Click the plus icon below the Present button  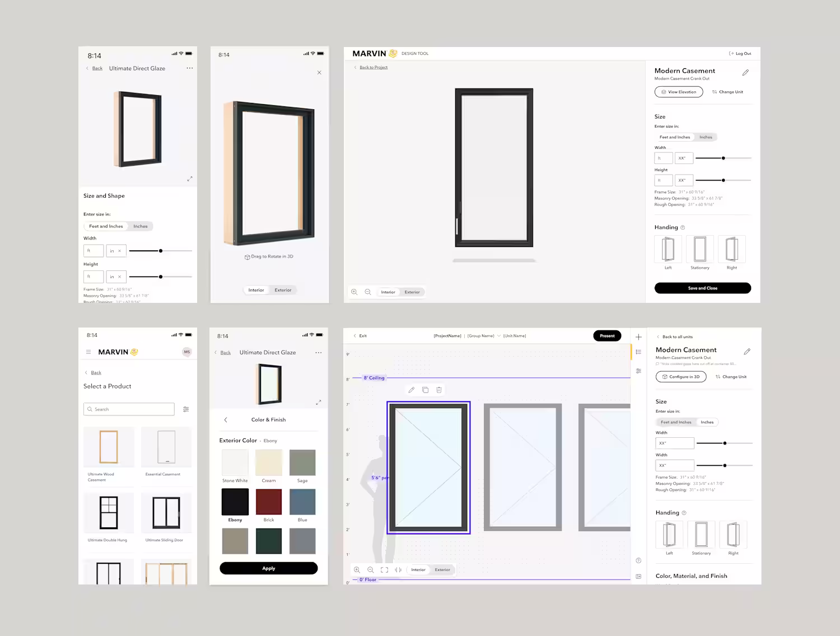point(638,337)
